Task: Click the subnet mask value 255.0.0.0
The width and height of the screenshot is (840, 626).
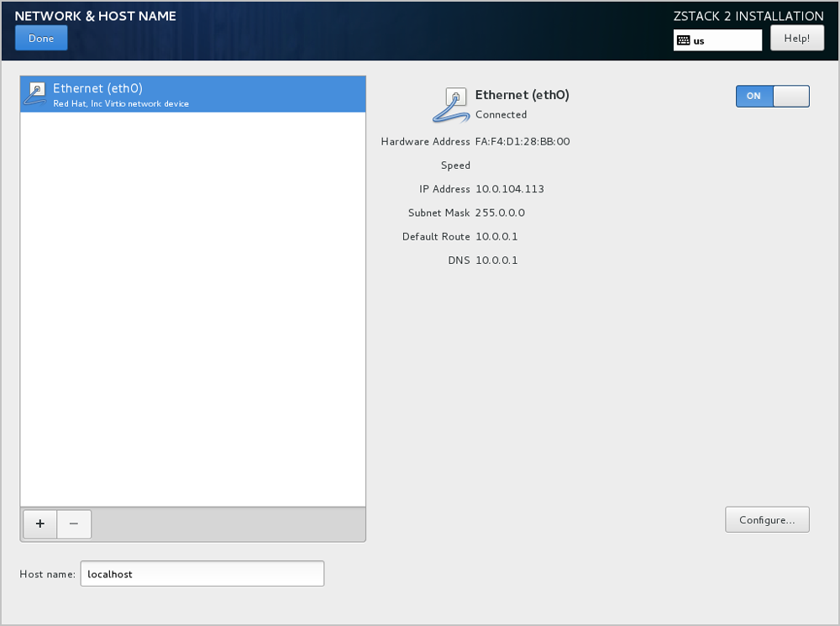Action: pyautogui.click(x=500, y=213)
